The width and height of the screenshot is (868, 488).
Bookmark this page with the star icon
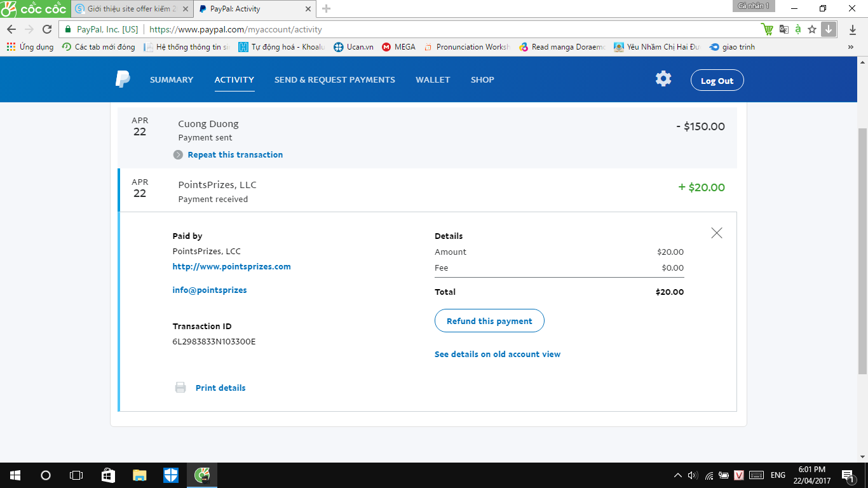tap(812, 29)
